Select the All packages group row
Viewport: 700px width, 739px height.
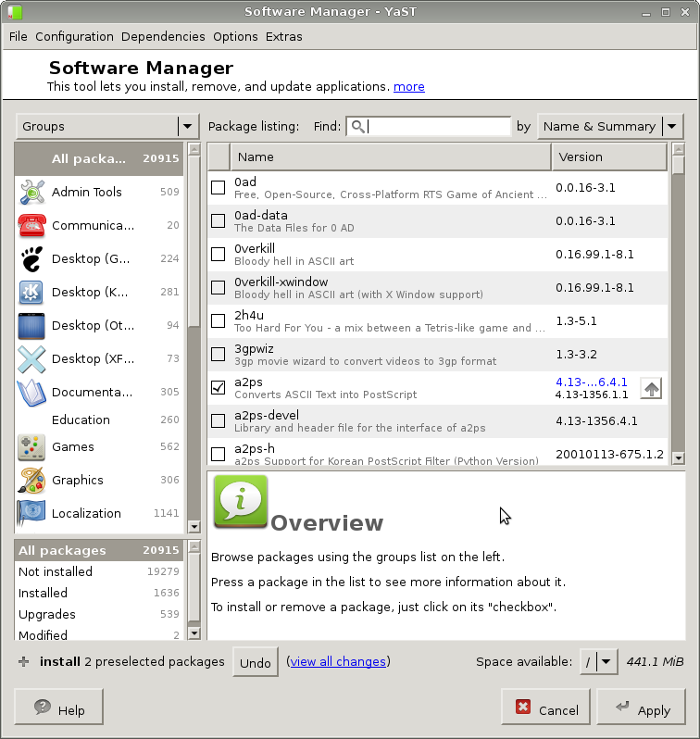[x=99, y=159]
